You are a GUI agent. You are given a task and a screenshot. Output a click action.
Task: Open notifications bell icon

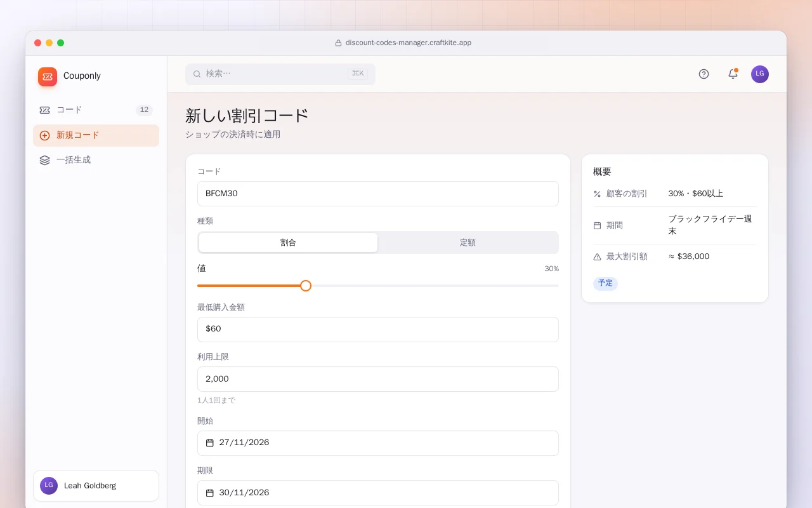(733, 74)
